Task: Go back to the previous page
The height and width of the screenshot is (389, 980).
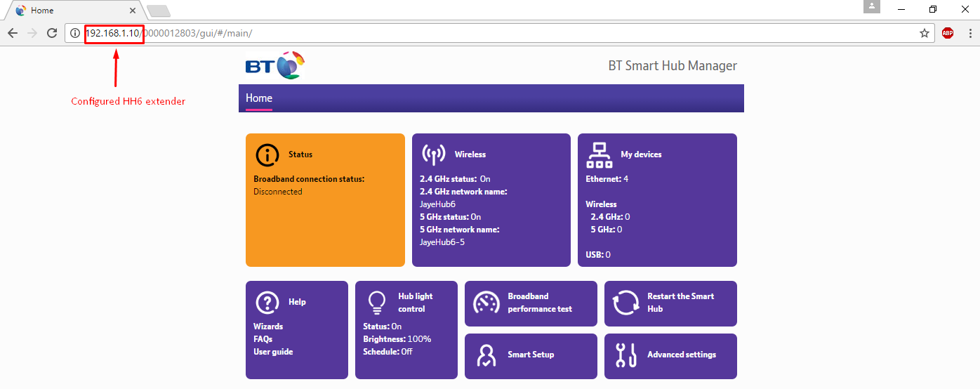Action: (x=13, y=33)
